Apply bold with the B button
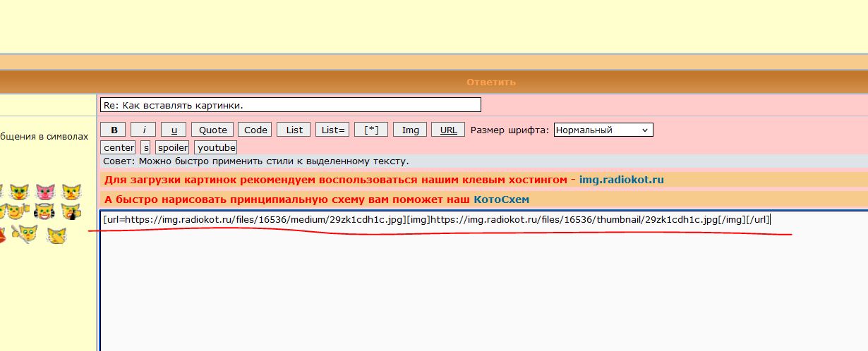 coord(114,130)
